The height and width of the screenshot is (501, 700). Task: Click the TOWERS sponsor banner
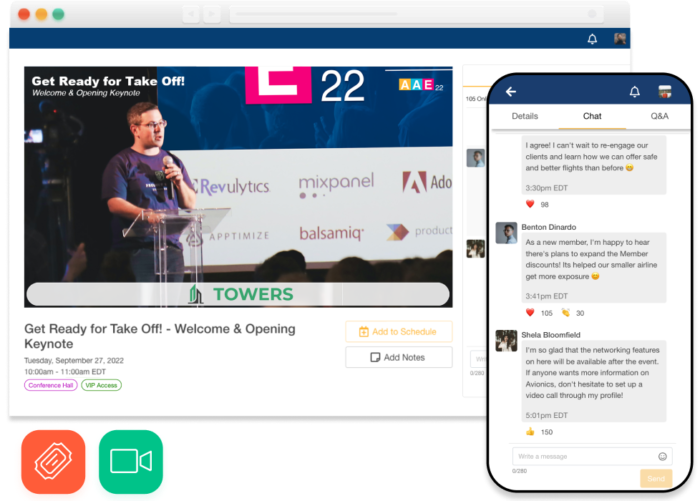(238, 294)
